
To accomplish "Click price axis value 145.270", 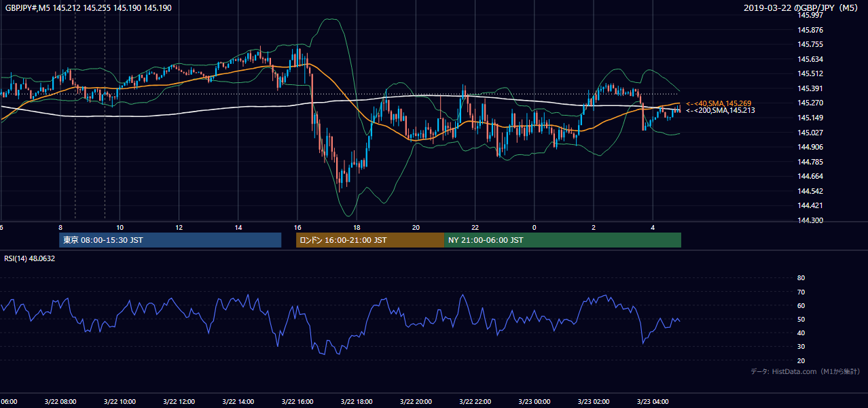I will pos(810,103).
